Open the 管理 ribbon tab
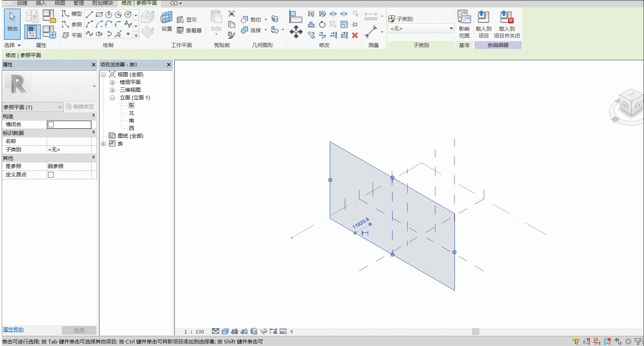This screenshot has width=644, height=346. coord(78,3)
